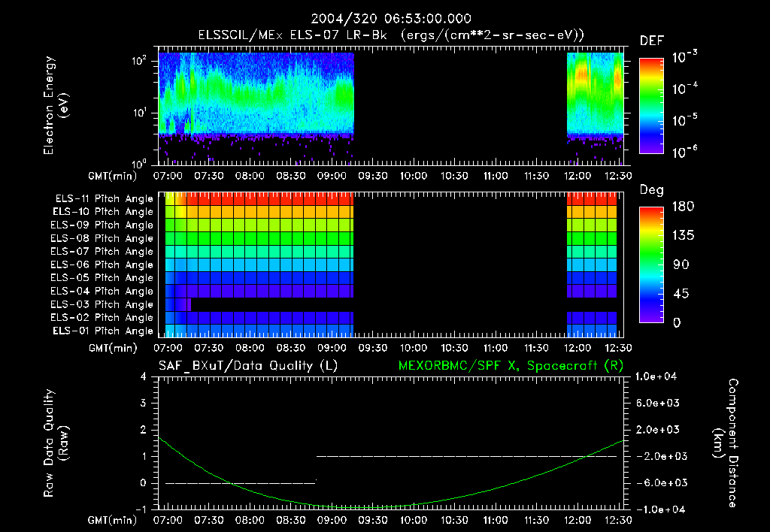Click the 10:00 tick under the bottom plot

414,520
